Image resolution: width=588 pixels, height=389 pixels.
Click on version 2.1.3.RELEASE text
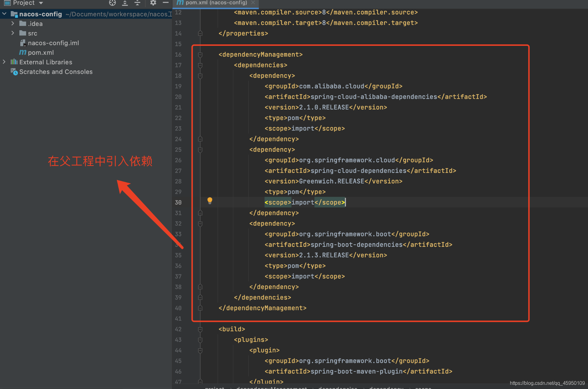click(324, 255)
